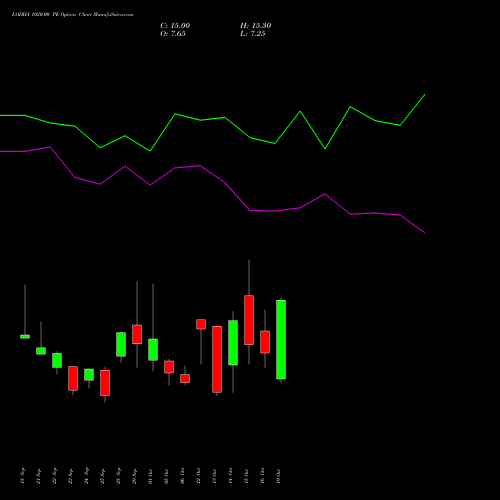Viewport: 500px width, 500px height.
Task: Select the green candle above 28 Sep
Action: pyautogui.click(x=121, y=344)
